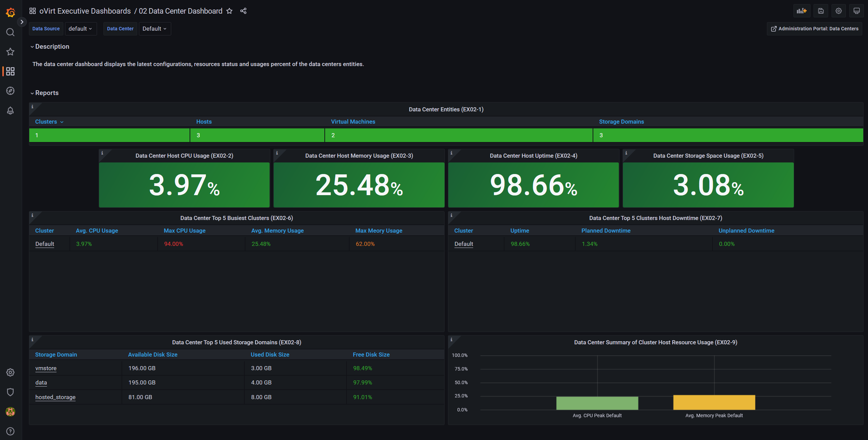Sort by Planned Downtime column
Image resolution: width=868 pixels, height=440 pixels.
(x=606, y=231)
